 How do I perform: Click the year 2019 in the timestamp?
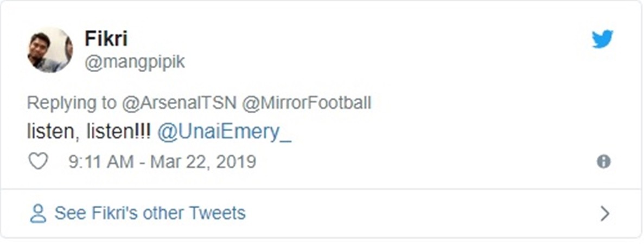click(235, 162)
